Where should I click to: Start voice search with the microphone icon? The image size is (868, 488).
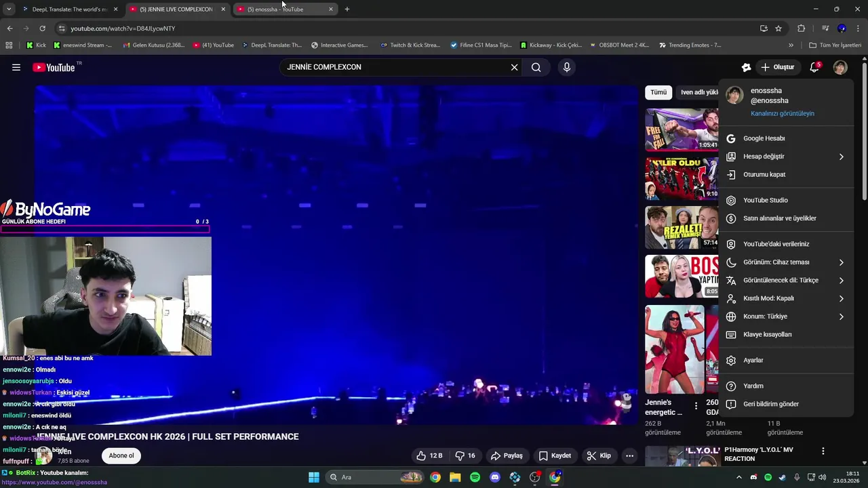click(x=567, y=67)
